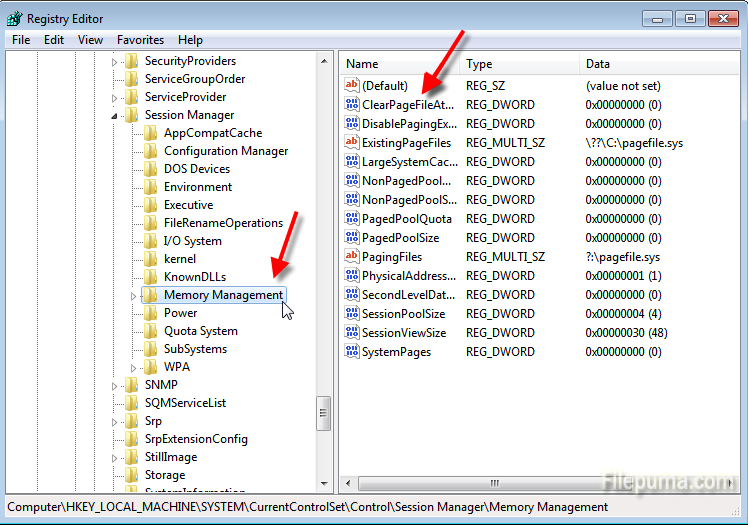Viewport: 748px width, 525px height.
Task: Click the ExistingPageFiles string value icon
Action: point(351,143)
